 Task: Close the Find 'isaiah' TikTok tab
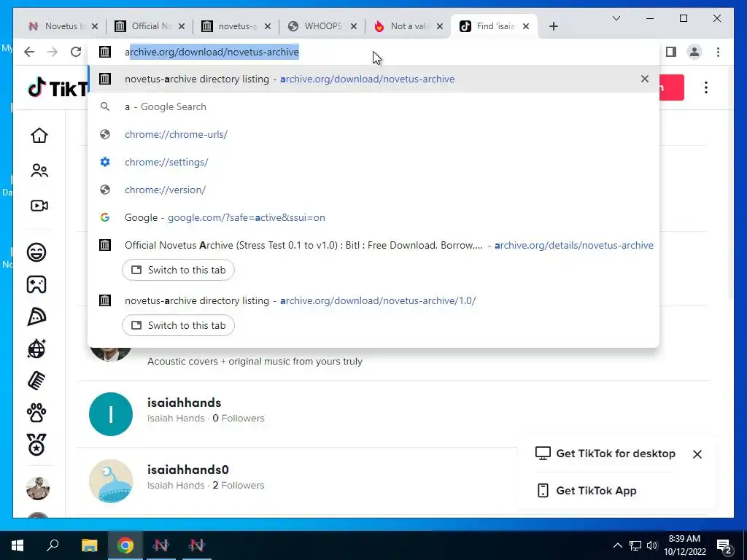coord(526,26)
